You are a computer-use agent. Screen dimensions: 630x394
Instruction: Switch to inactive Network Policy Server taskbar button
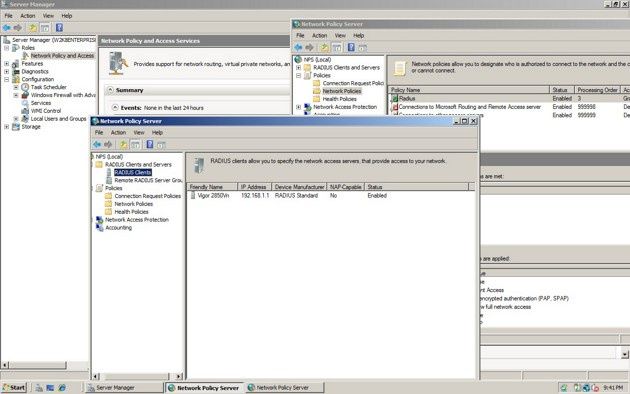[284, 388]
